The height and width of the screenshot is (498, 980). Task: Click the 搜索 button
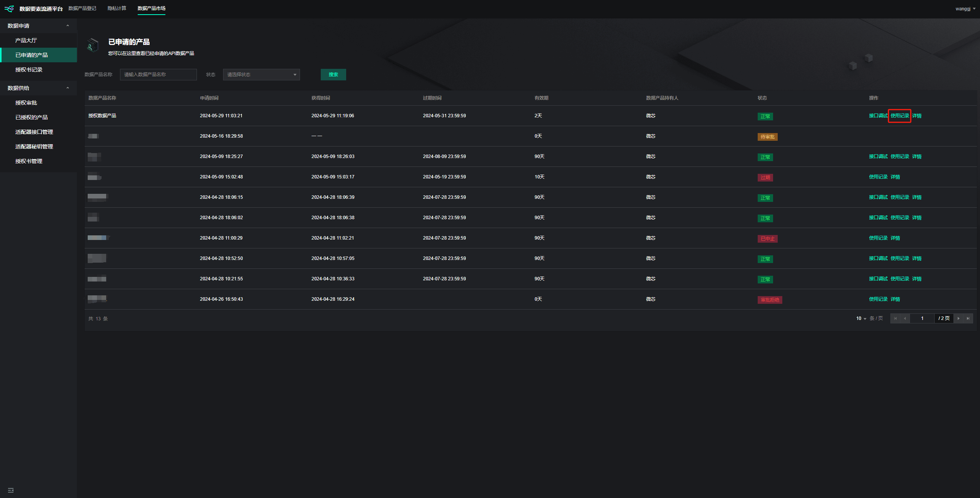click(x=333, y=75)
